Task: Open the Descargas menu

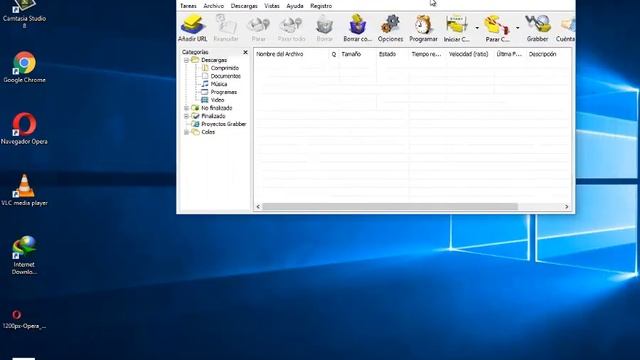Action: (244, 6)
